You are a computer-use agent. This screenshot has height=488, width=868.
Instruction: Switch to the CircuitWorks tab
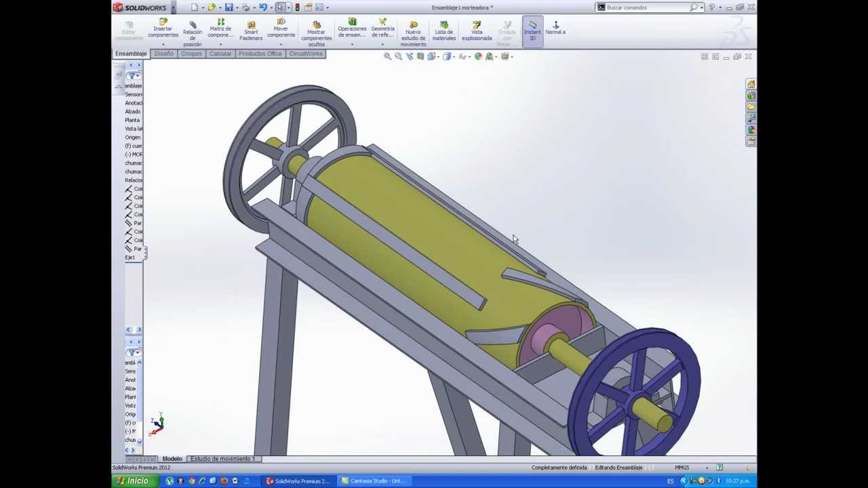(x=306, y=54)
